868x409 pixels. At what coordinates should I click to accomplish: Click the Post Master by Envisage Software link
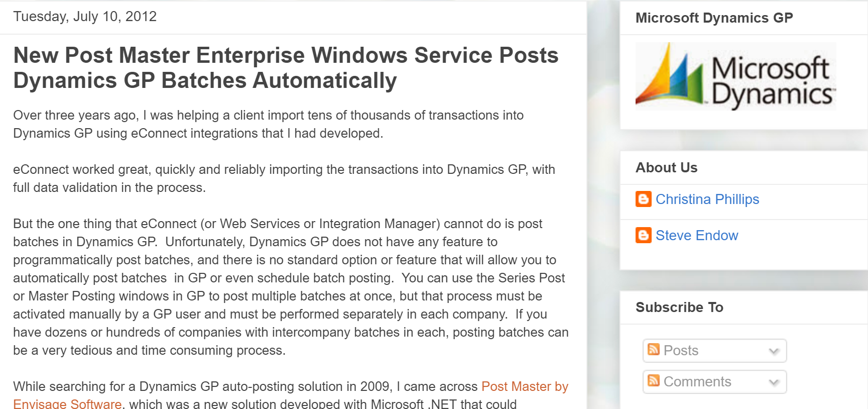pyautogui.click(x=525, y=387)
